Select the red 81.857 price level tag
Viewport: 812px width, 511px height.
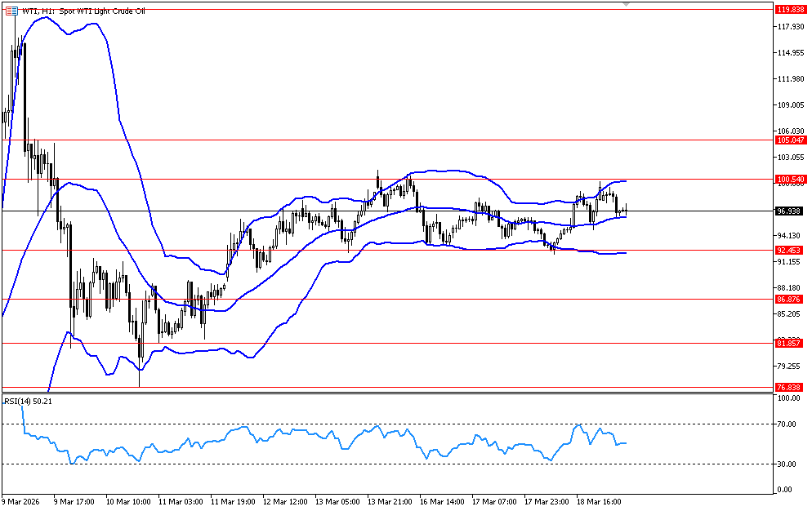click(x=790, y=344)
